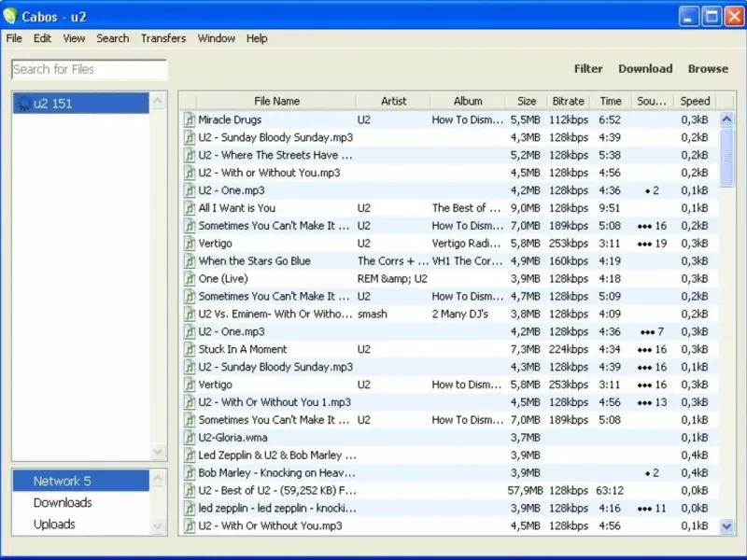Screen dimensions: 747x560
Task: Select U2 Vs. Eminem- With Or Without row
Action: click(450, 314)
